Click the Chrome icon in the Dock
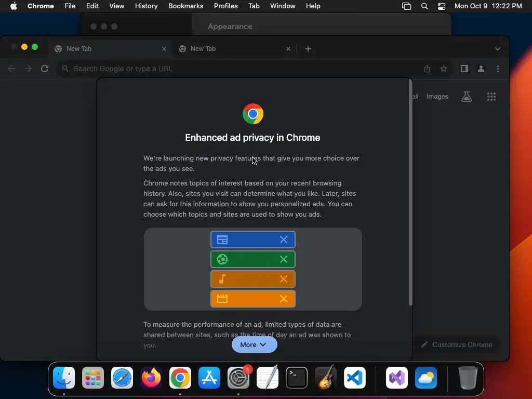This screenshot has height=399, width=532. click(x=180, y=378)
